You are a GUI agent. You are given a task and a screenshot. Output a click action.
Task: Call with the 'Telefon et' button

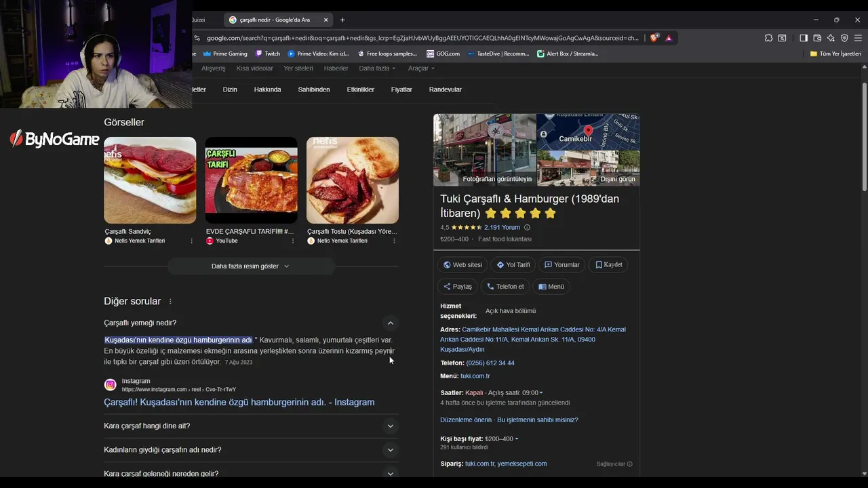505,287
